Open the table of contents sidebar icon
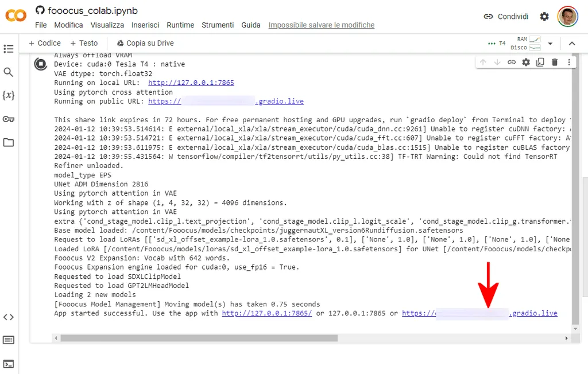588x374 pixels. (x=9, y=49)
